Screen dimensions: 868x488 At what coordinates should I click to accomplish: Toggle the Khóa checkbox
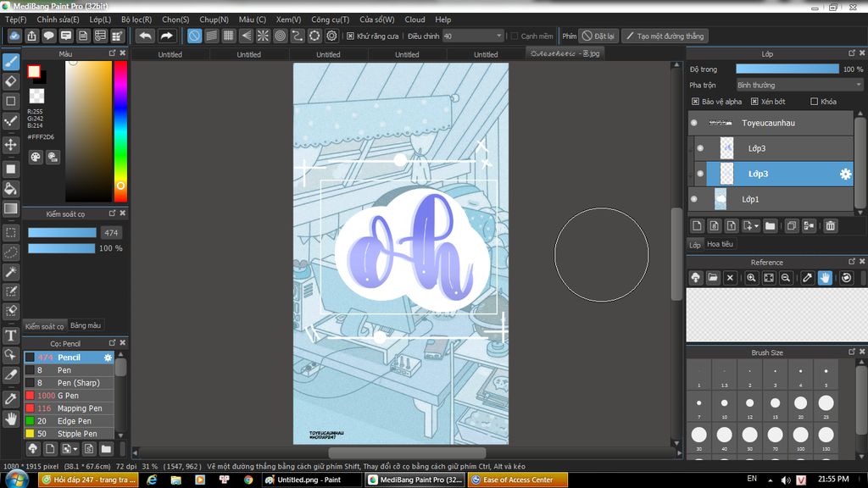815,102
